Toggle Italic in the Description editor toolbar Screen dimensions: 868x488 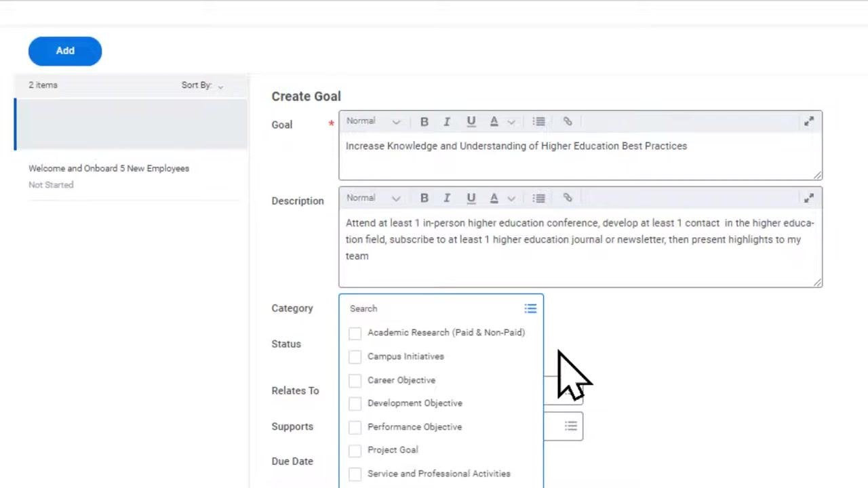(x=447, y=198)
